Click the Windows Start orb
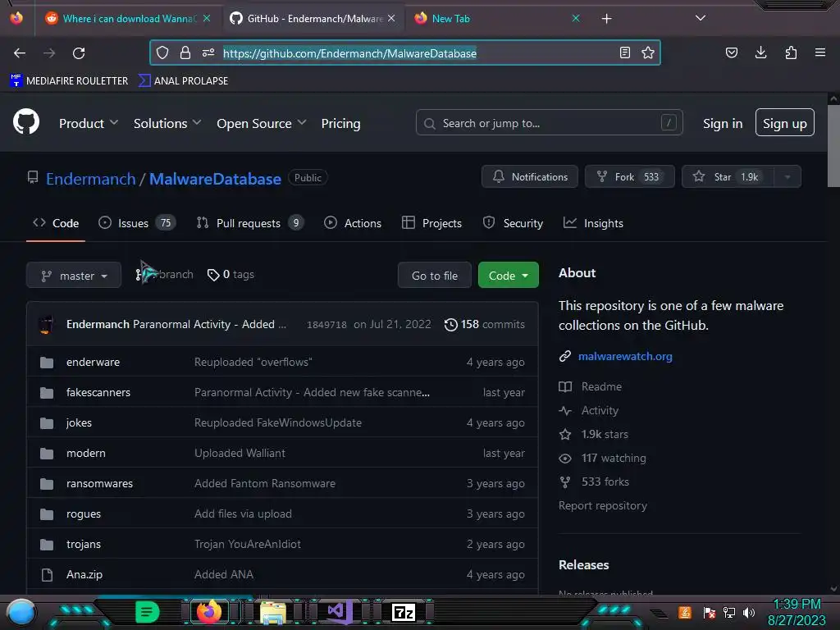The image size is (840, 630). [x=21, y=612]
